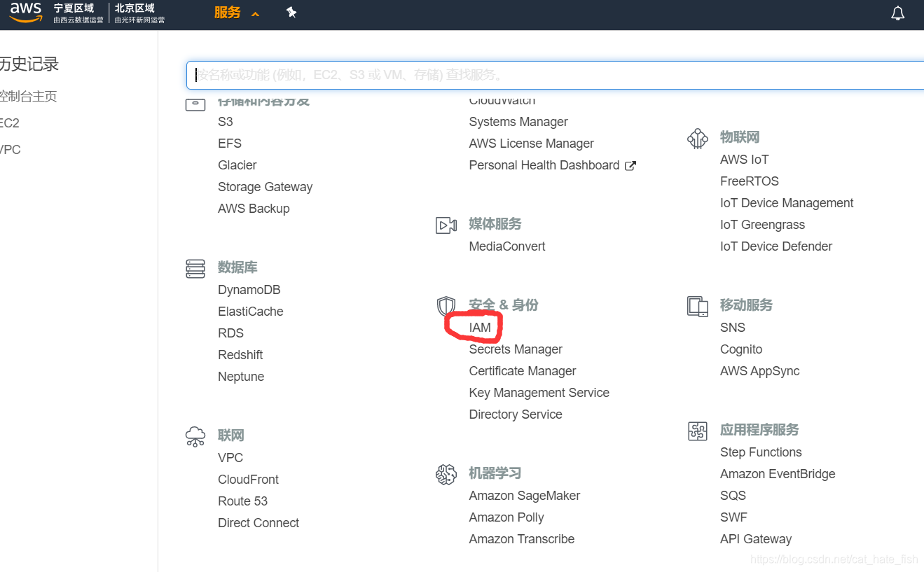Open 控制台主页 from history
The image size is (924, 572).
coord(28,97)
